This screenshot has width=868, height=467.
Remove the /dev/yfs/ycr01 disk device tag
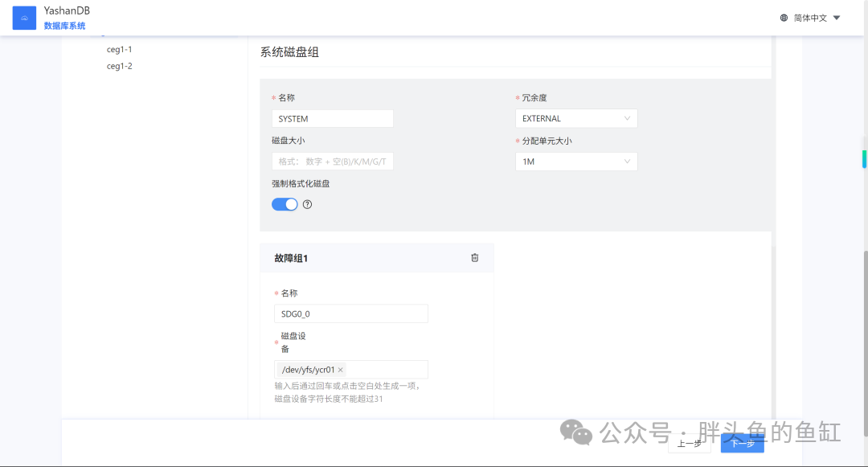click(x=341, y=370)
